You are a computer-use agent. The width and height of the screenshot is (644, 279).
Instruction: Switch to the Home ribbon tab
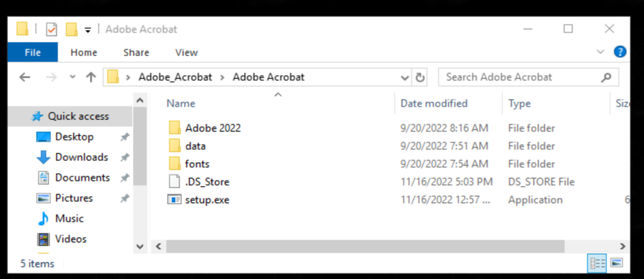(x=84, y=53)
